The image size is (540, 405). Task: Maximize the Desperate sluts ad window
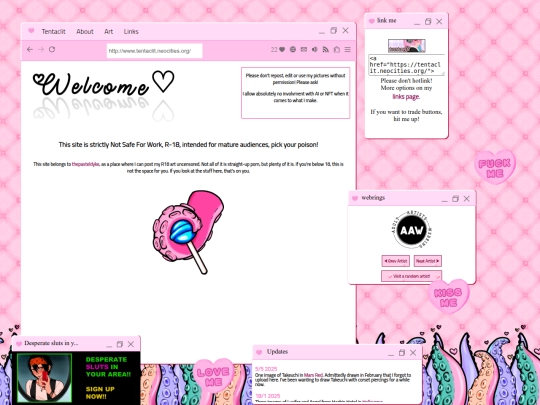tap(120, 344)
